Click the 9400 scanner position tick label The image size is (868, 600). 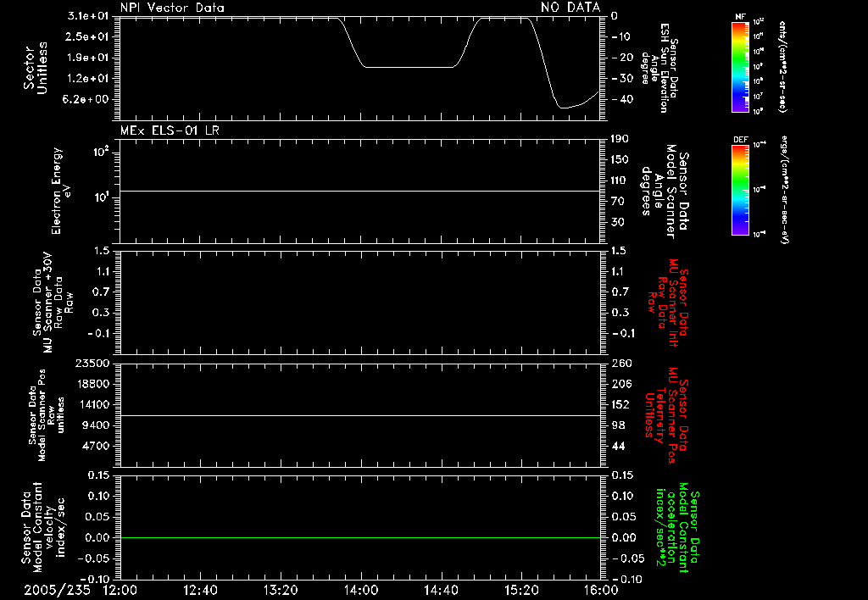click(95, 425)
